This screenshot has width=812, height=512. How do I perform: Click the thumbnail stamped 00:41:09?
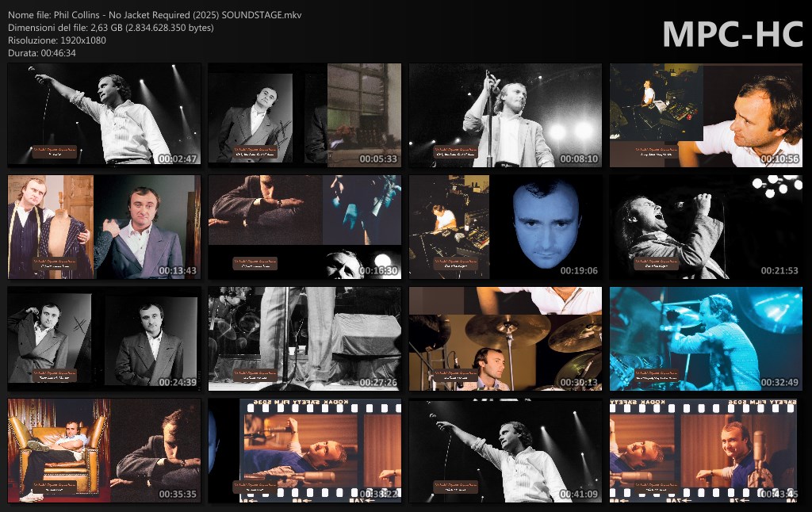(x=505, y=450)
